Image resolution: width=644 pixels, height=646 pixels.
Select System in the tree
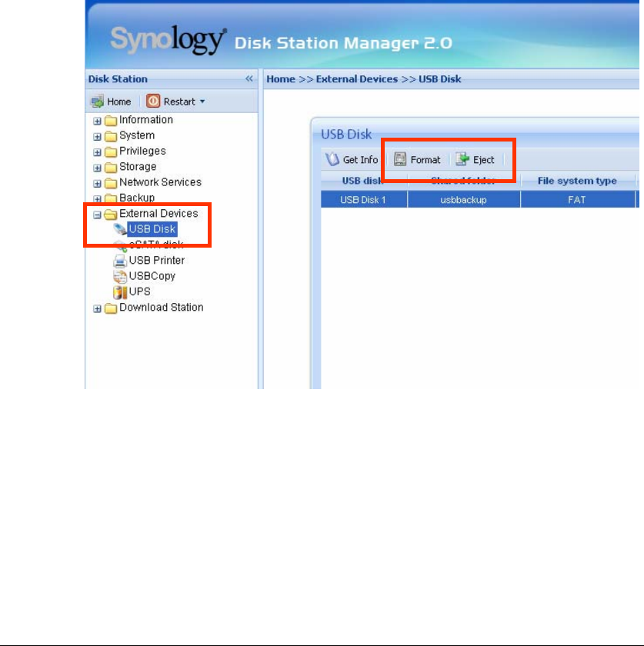(x=137, y=135)
